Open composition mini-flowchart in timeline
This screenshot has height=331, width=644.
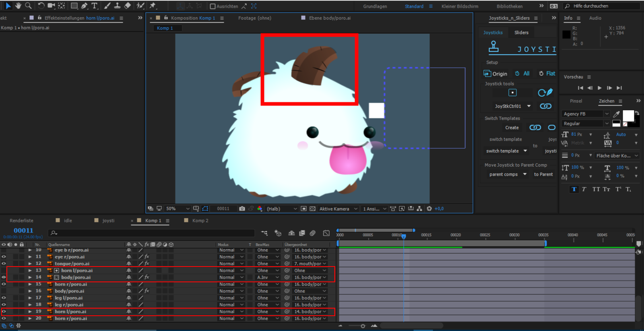tap(264, 233)
